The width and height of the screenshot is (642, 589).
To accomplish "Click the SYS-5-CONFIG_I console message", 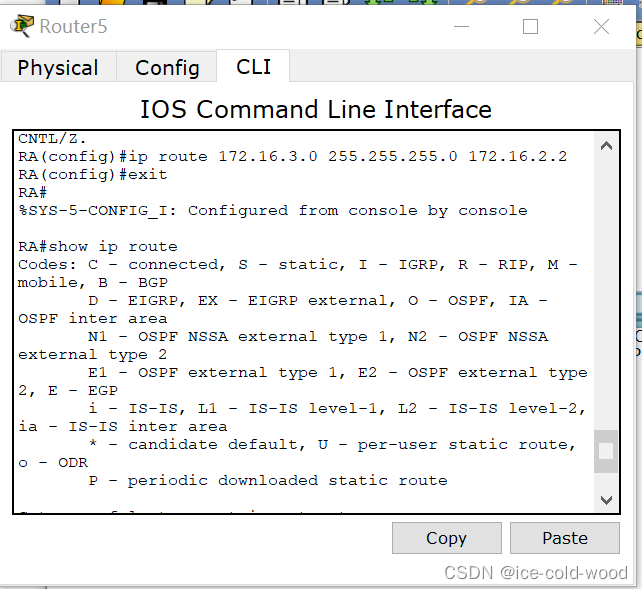I will [273, 210].
